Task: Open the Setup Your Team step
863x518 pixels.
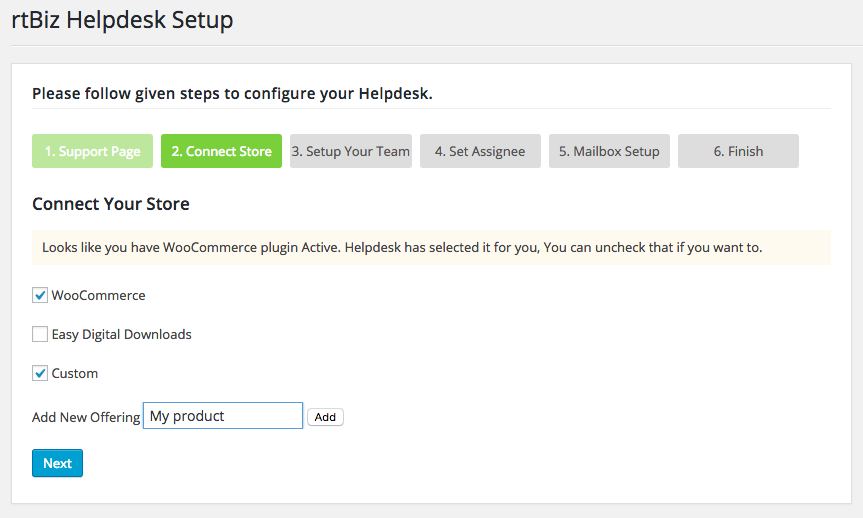Action: pos(350,151)
